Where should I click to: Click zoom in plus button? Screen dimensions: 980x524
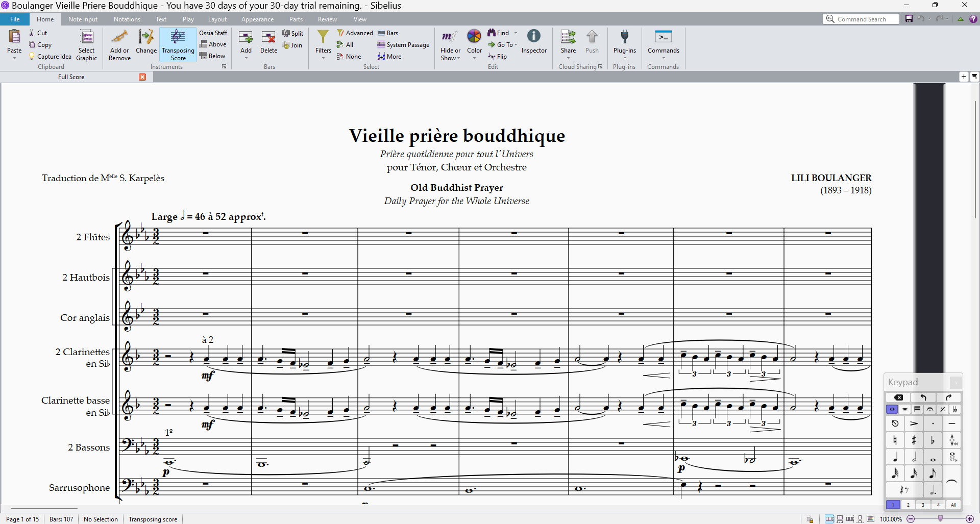pyautogui.click(x=970, y=519)
